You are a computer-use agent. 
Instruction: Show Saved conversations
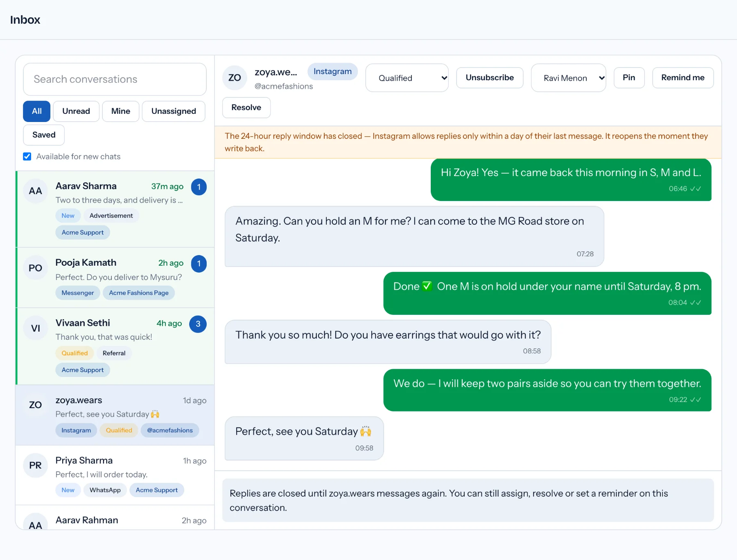click(x=44, y=135)
